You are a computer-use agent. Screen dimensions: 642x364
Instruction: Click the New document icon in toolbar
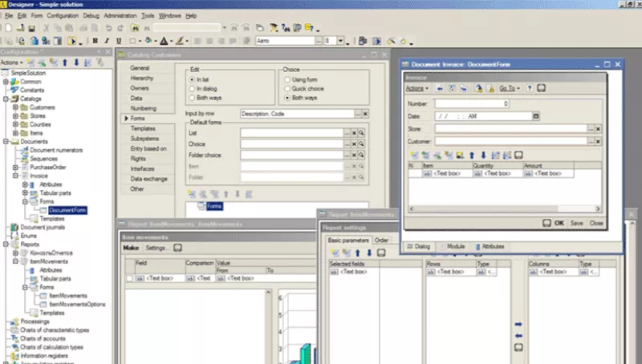[8, 28]
